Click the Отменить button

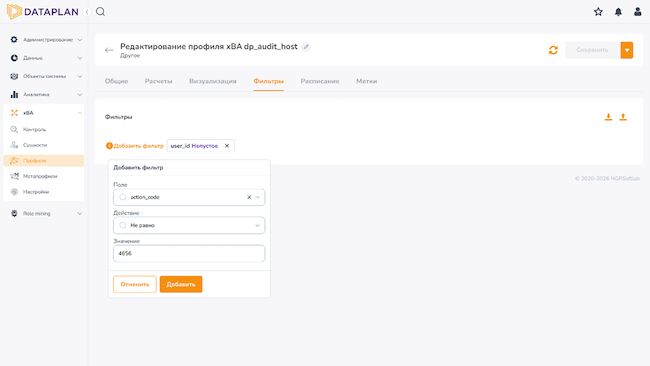[135, 284]
